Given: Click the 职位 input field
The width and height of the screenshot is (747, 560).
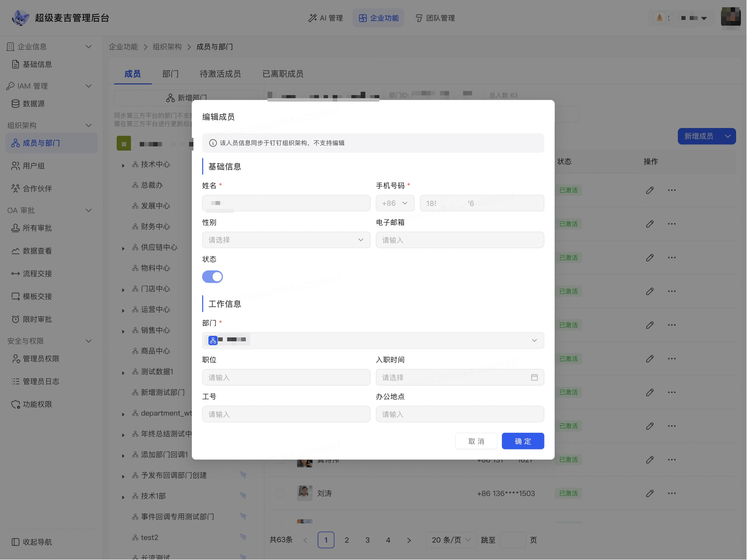Looking at the screenshot, I should [286, 377].
